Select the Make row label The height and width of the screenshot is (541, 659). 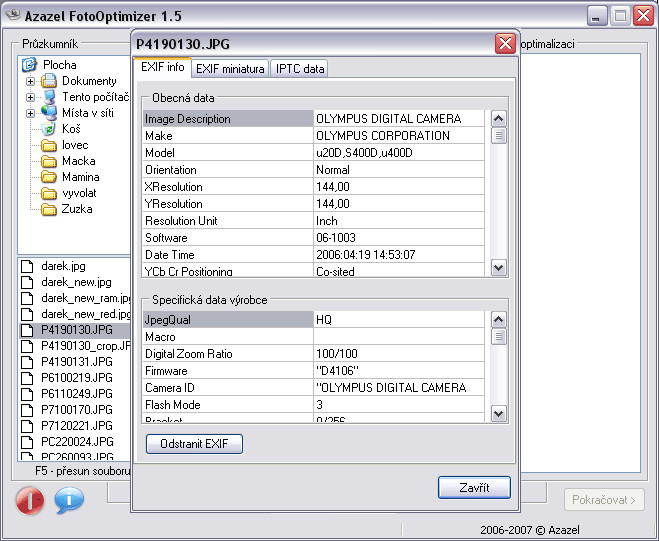(159, 136)
